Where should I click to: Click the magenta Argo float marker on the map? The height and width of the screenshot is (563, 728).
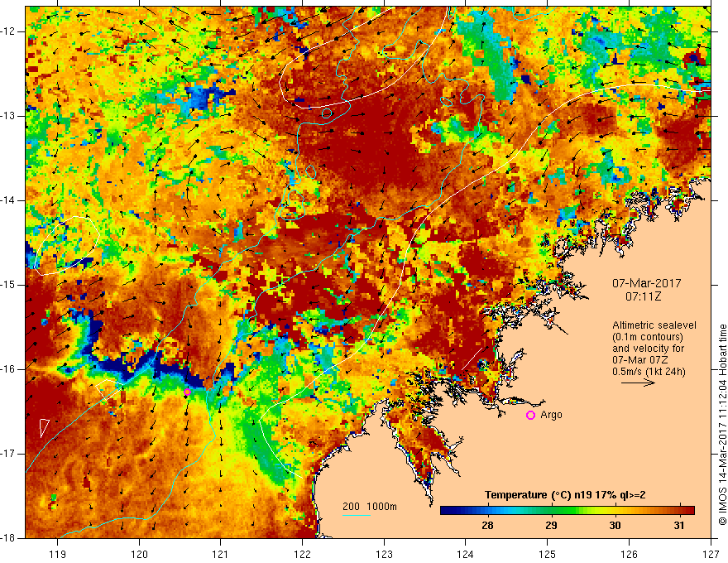click(187, 392)
